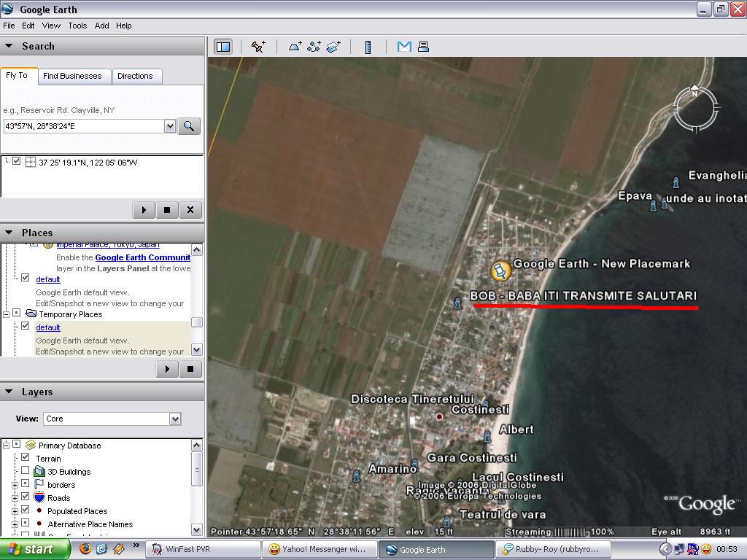Click the clear search results X button
The width and height of the screenshot is (747, 560).
pos(190,210)
